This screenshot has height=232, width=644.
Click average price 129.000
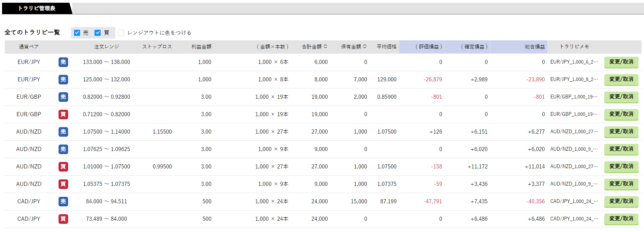387,80
